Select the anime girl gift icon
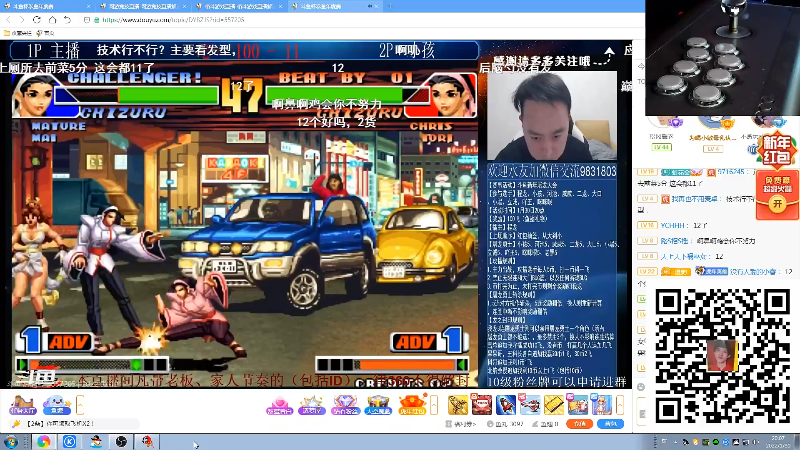 click(602, 405)
